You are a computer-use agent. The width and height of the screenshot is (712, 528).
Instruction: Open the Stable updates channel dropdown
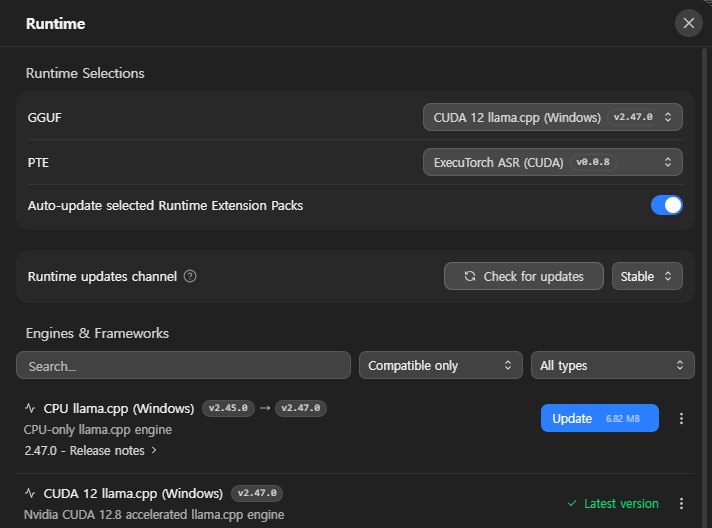tap(647, 276)
